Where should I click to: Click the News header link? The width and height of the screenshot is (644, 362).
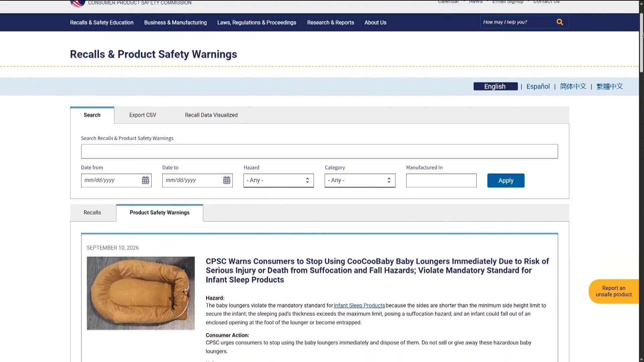[476, 2]
